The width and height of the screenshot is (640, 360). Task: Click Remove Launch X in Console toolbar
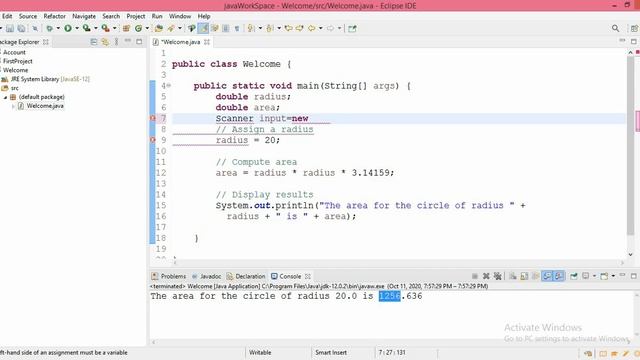[486, 276]
